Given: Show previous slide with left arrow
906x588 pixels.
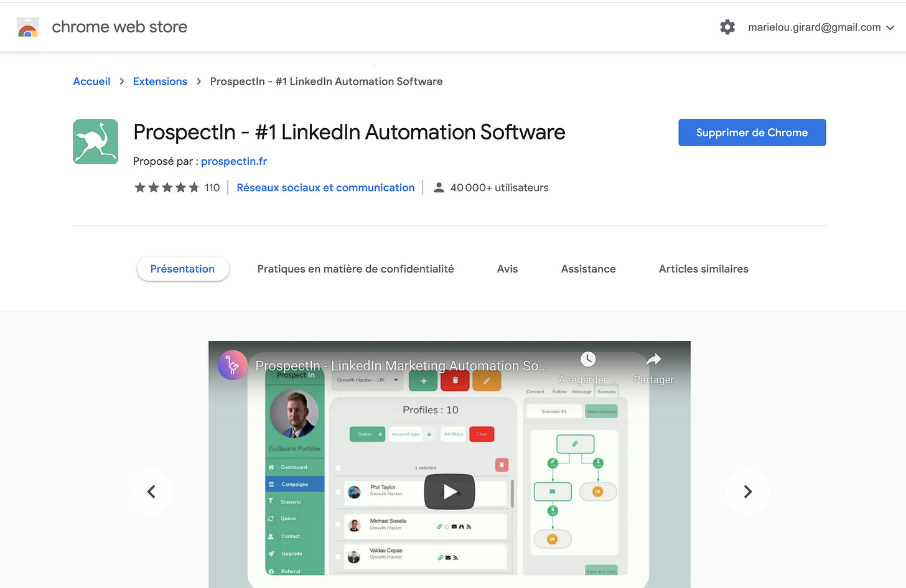Looking at the screenshot, I should click(x=151, y=492).
